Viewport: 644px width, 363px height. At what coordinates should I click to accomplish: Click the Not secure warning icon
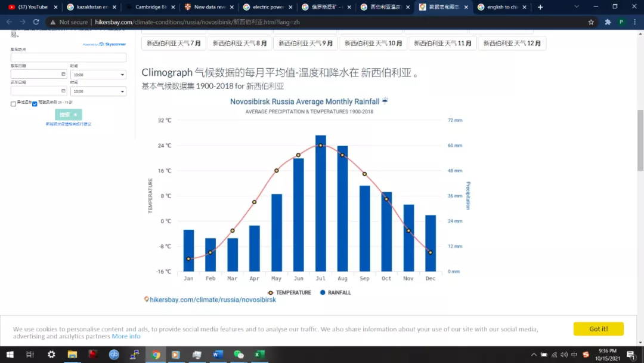coord(53,22)
